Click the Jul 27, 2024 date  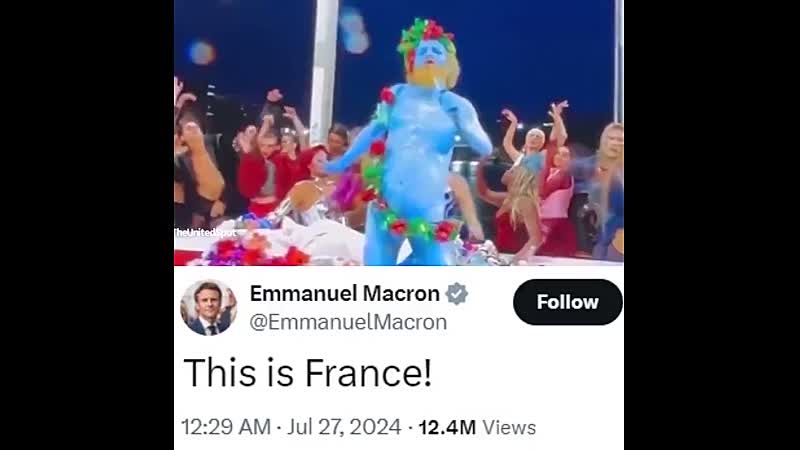click(344, 427)
